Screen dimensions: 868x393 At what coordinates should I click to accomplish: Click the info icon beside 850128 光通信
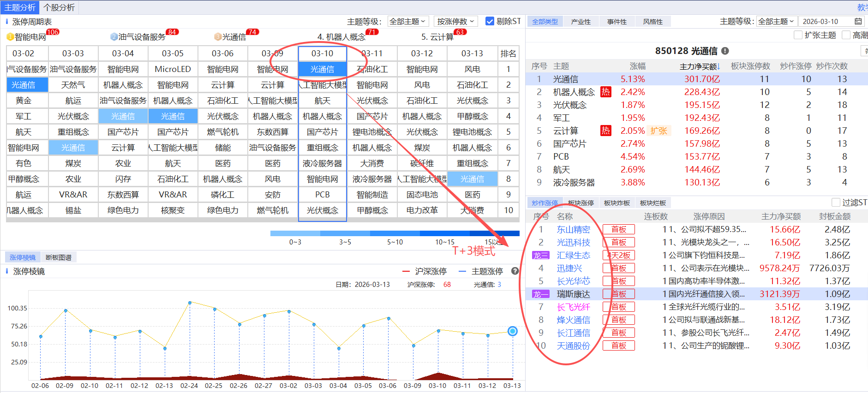tap(725, 51)
